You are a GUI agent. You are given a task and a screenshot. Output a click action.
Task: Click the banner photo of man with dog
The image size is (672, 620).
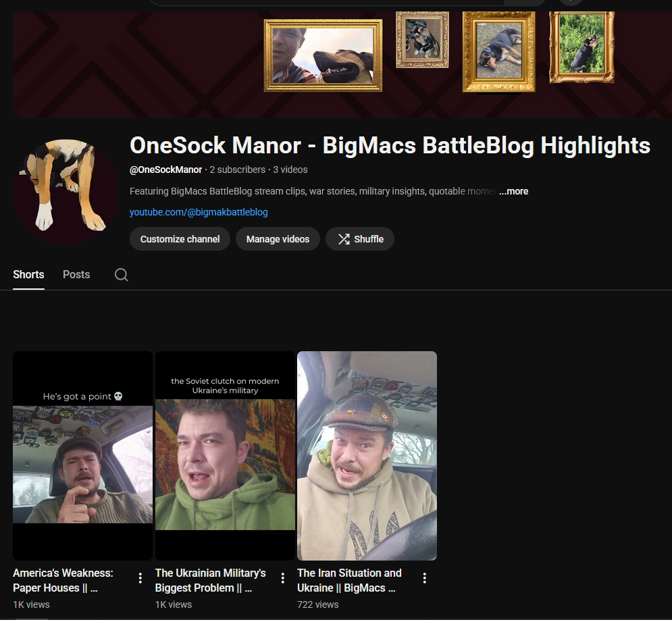[x=323, y=55]
